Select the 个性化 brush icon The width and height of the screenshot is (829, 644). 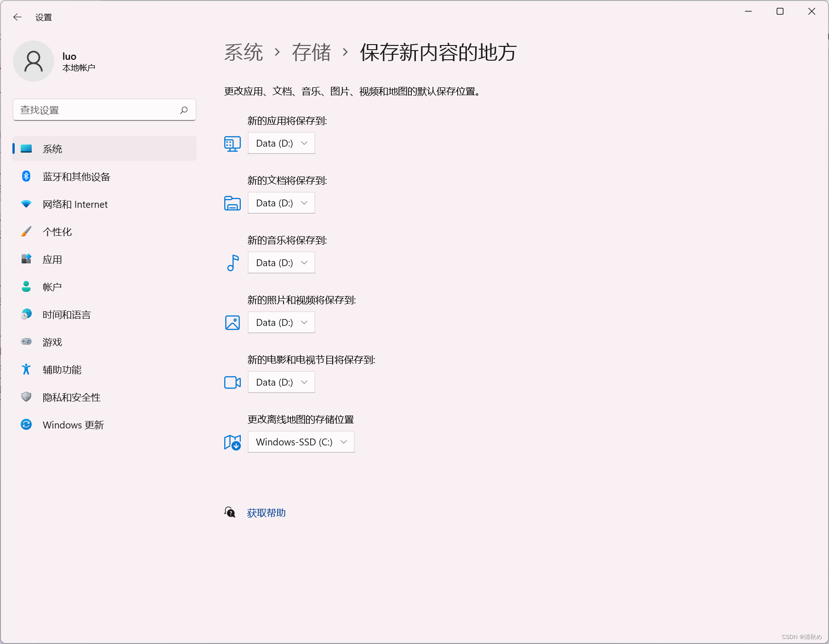(x=26, y=232)
